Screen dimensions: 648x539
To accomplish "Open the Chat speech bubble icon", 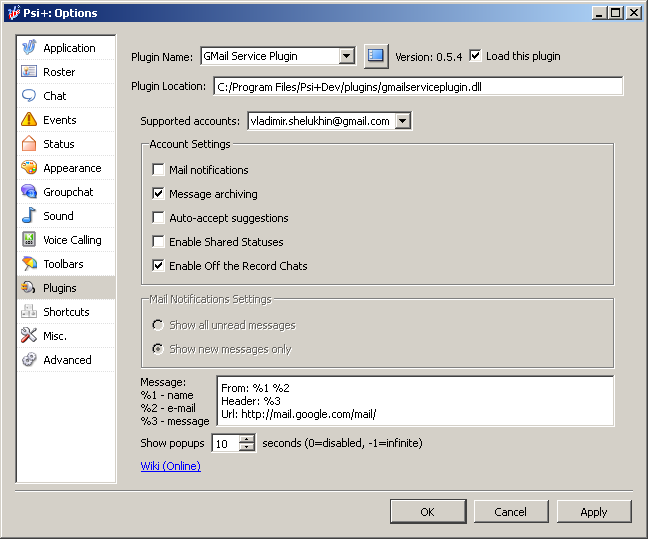I will tap(29, 96).
